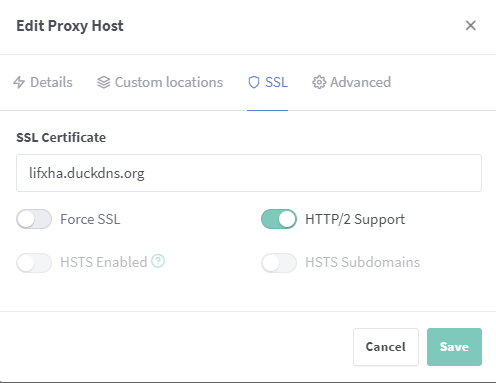Click the HSTS Enabled label text
Image resolution: width=496 pixels, height=383 pixels.
click(104, 262)
